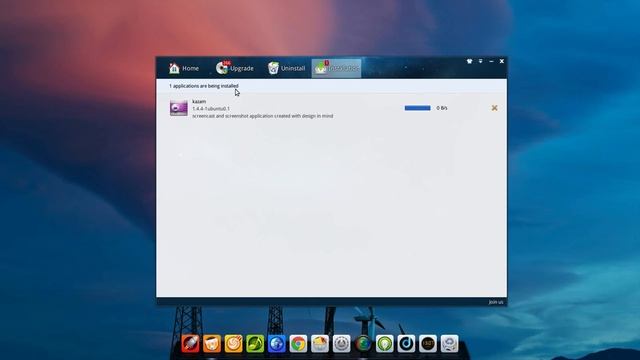Click the version text 1.4.4-1ubuntu0.1
Image resolution: width=640 pixels, height=360 pixels.
pyautogui.click(x=211, y=109)
